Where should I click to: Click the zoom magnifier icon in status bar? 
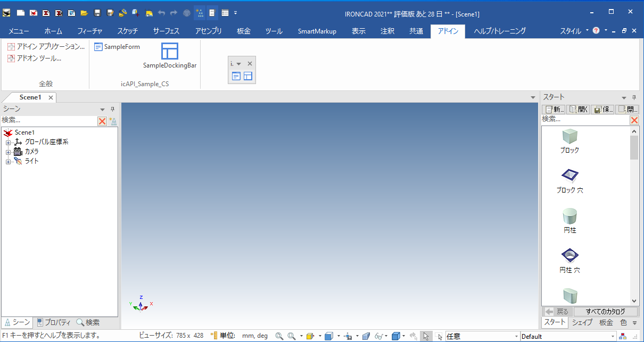(x=279, y=336)
